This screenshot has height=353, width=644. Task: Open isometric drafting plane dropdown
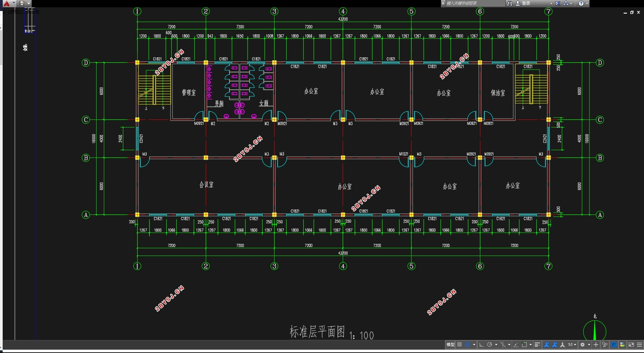pyautogui.click(x=509, y=345)
